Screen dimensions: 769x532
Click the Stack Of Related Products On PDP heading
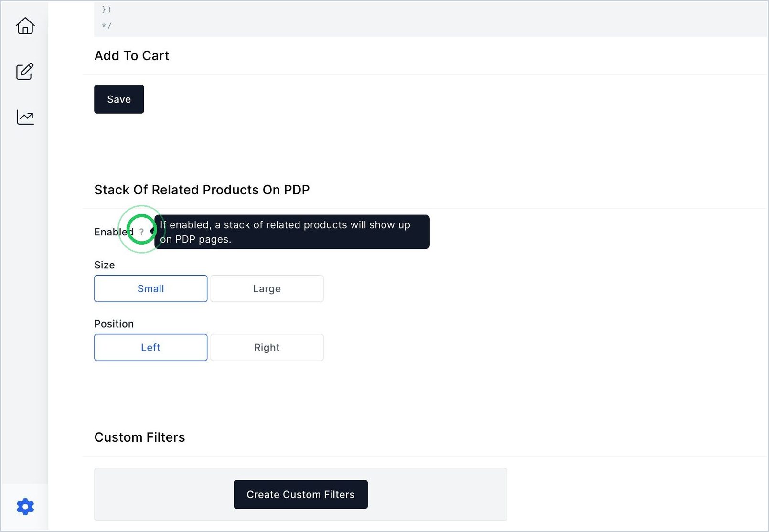202,190
